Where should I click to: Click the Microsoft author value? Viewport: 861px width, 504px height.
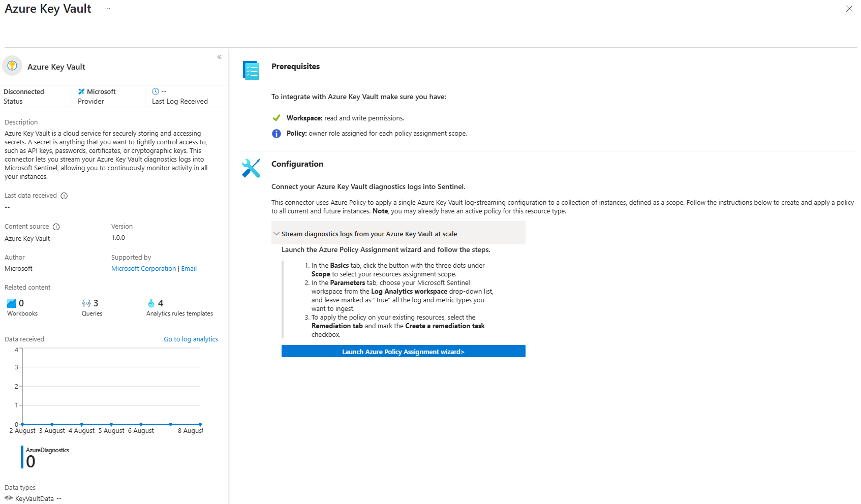pos(19,269)
